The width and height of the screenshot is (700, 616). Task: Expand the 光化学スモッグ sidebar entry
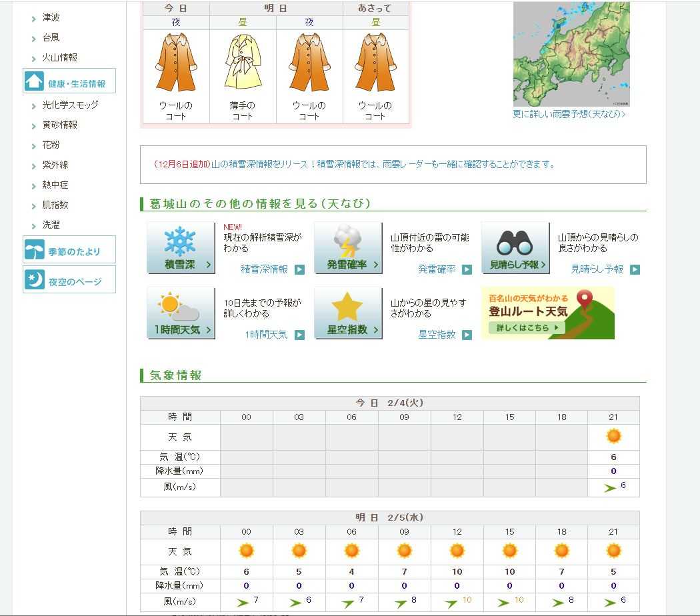pyautogui.click(x=70, y=105)
